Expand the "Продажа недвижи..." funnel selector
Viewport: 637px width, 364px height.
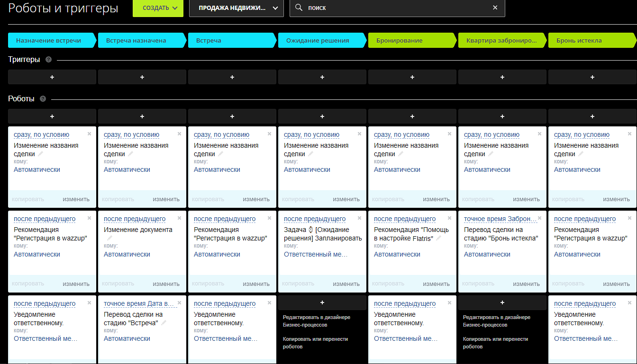[236, 8]
